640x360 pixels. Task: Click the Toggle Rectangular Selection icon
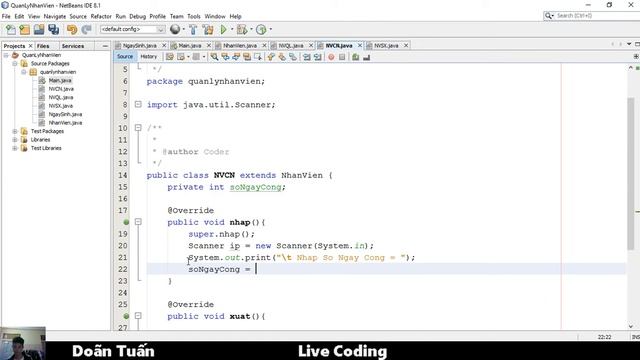(x=258, y=57)
